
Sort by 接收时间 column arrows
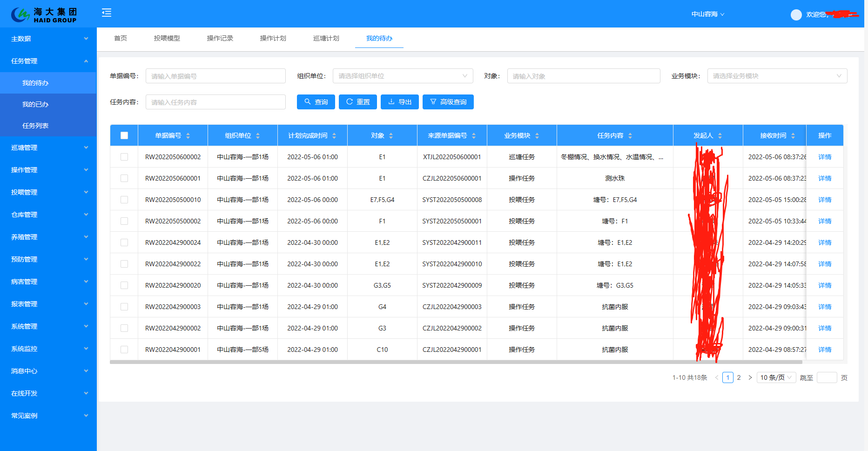(793, 135)
